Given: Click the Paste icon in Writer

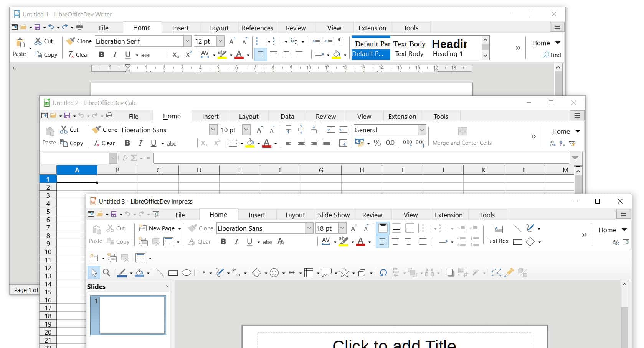Looking at the screenshot, I should click(20, 43).
